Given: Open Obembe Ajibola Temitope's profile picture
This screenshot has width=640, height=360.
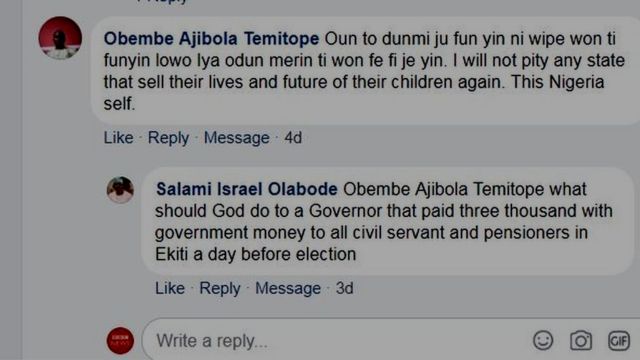Looking at the screenshot, I should click(60, 38).
